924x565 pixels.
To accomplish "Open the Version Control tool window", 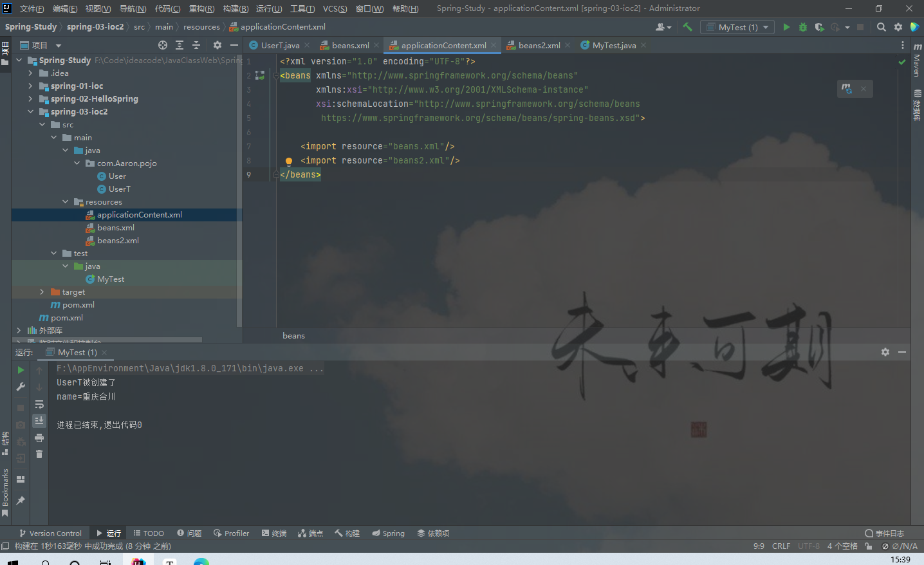I will click(50, 533).
